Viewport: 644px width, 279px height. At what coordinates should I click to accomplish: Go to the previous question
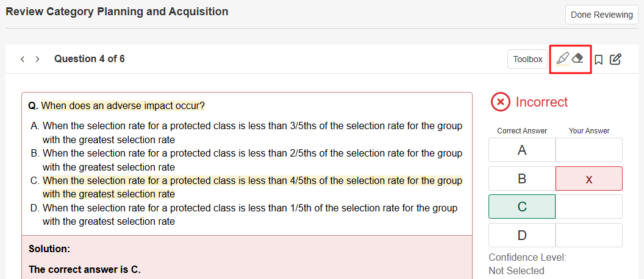click(23, 59)
